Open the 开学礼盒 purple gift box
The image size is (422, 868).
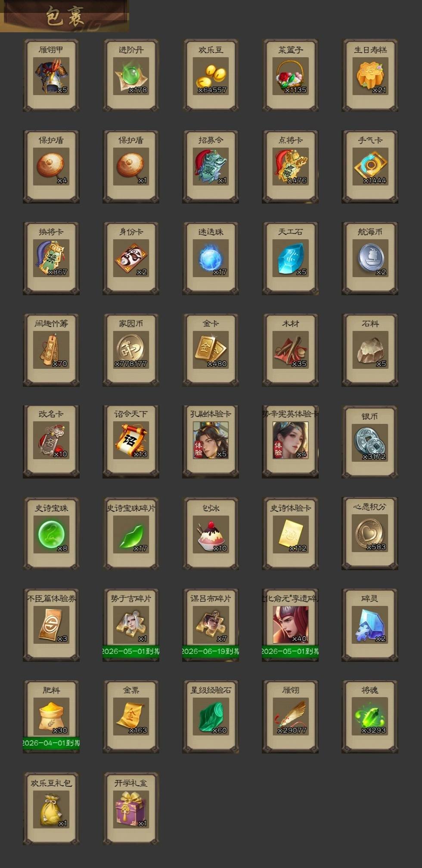point(131,808)
